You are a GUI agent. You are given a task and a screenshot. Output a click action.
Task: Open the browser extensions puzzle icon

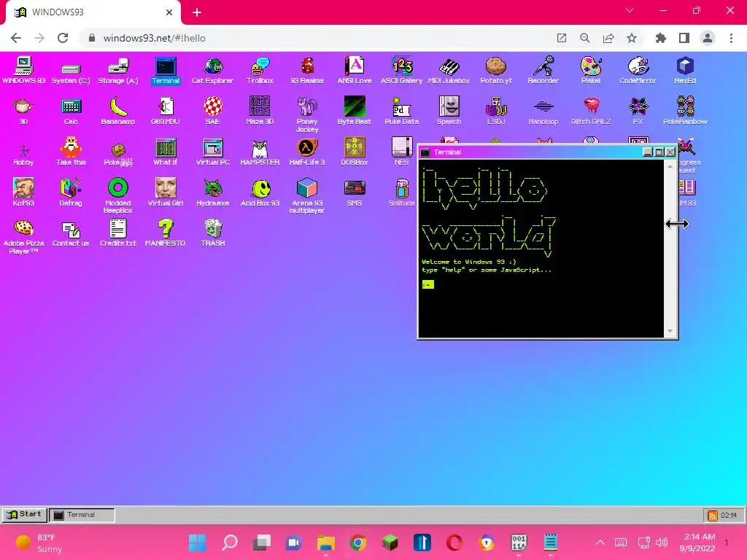click(x=661, y=38)
